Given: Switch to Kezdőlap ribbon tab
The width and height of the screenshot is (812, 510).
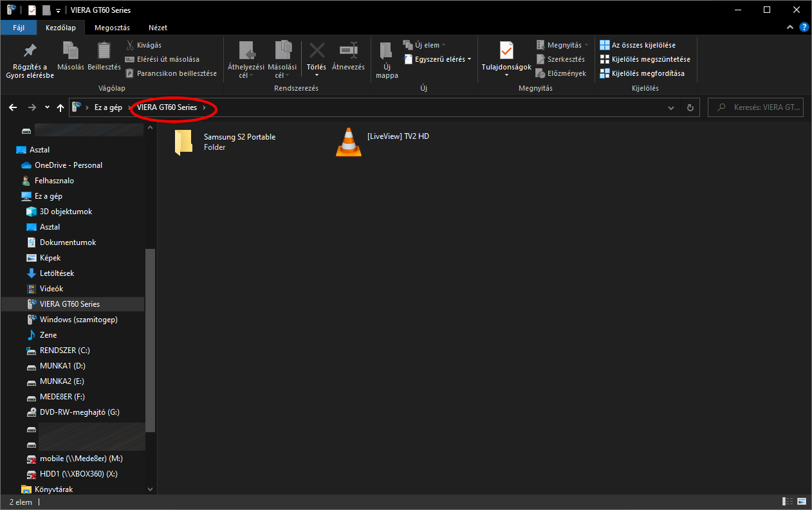Looking at the screenshot, I should [x=60, y=28].
